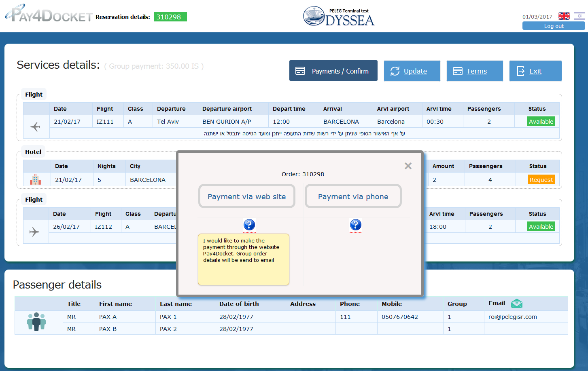This screenshot has width=588, height=371.
Task: Click the Exit button
Action: click(x=535, y=71)
